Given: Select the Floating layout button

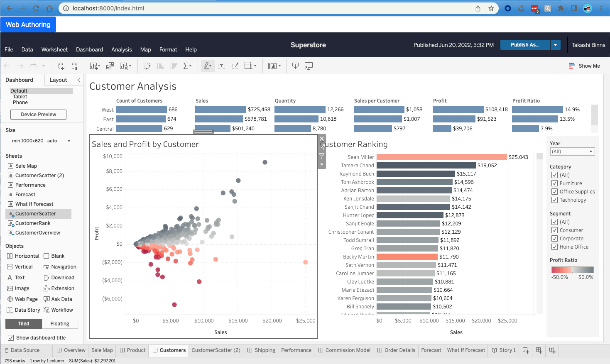Looking at the screenshot, I should [x=60, y=324].
